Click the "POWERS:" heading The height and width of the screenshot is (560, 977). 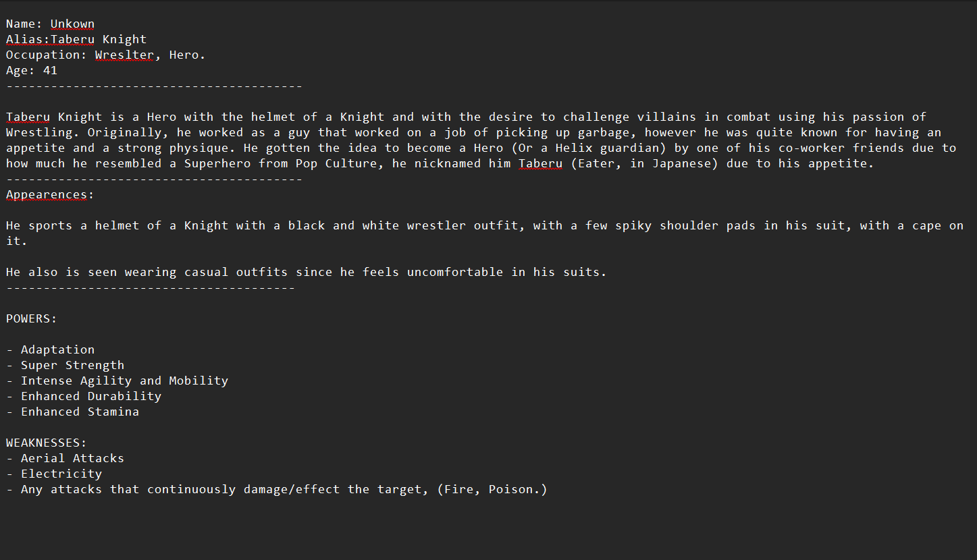pyautogui.click(x=32, y=319)
